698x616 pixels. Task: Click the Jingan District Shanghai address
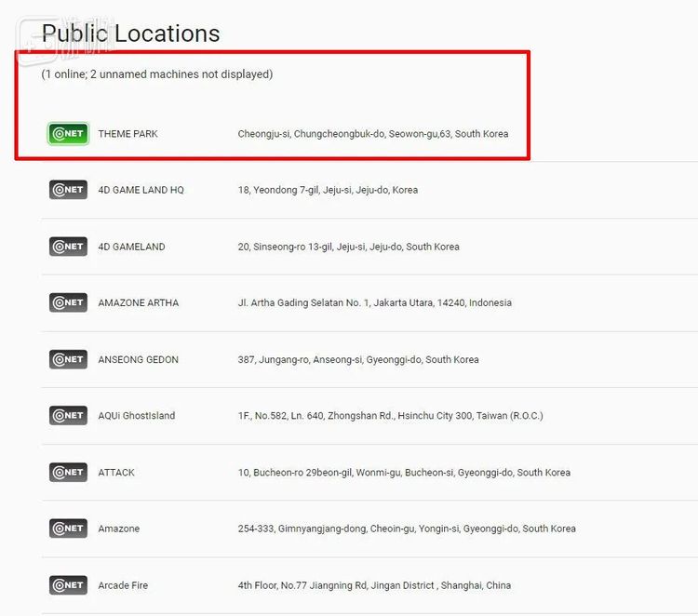click(374, 585)
